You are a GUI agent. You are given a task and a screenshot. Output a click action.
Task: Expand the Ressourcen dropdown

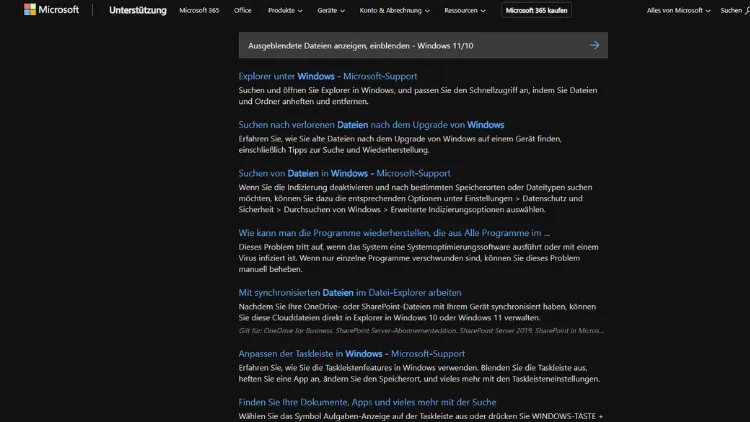coord(464,10)
